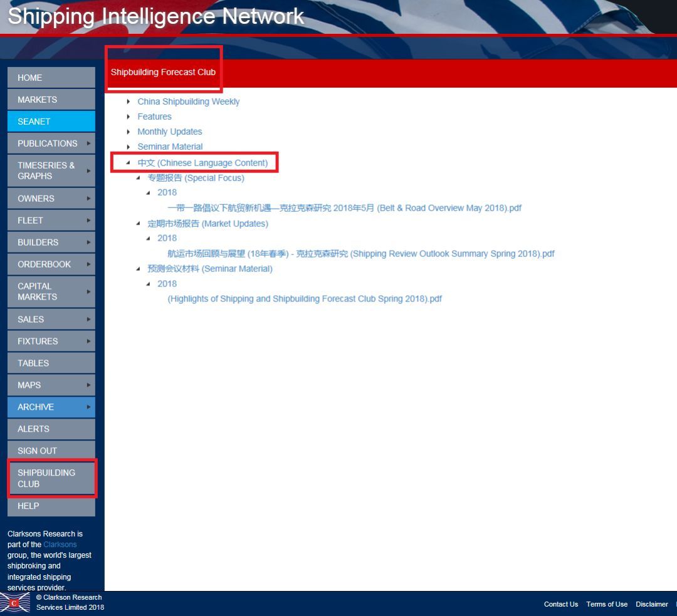The width and height of the screenshot is (677, 616).
Task: Select 中文 (Chinese Language Content) node
Action: click(x=202, y=163)
